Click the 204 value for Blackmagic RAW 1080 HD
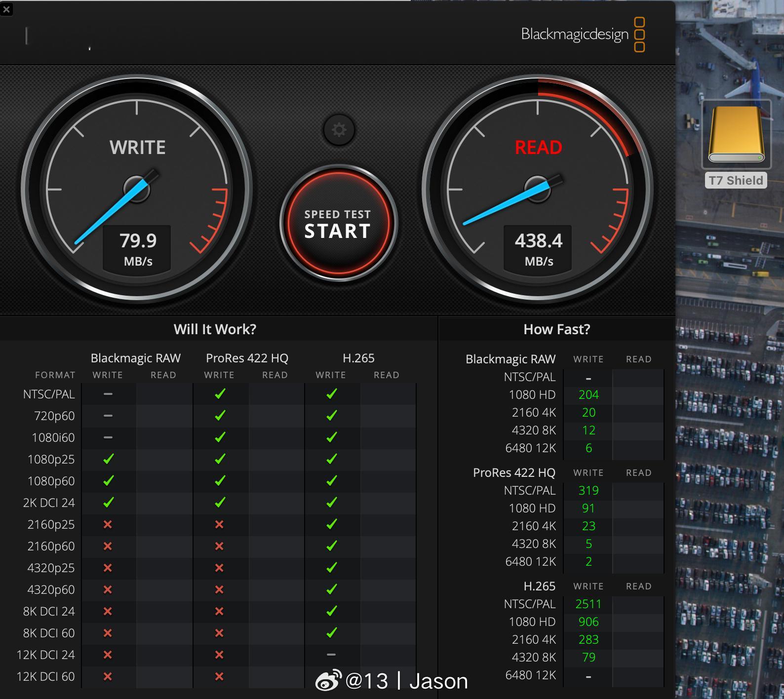Viewport: 784px width, 699px height. click(x=588, y=394)
